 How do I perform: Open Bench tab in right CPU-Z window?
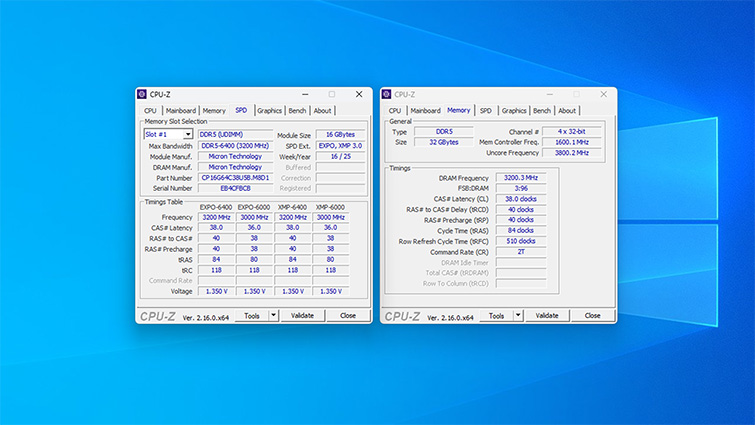point(542,111)
